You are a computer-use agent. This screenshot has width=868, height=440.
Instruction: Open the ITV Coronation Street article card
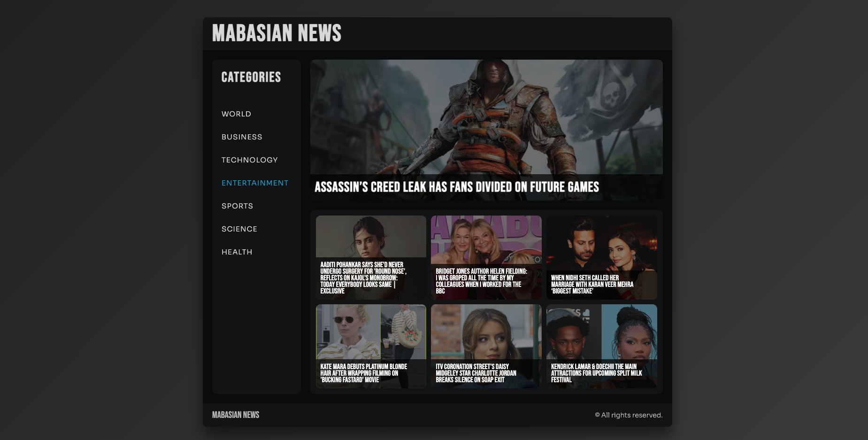(x=486, y=346)
